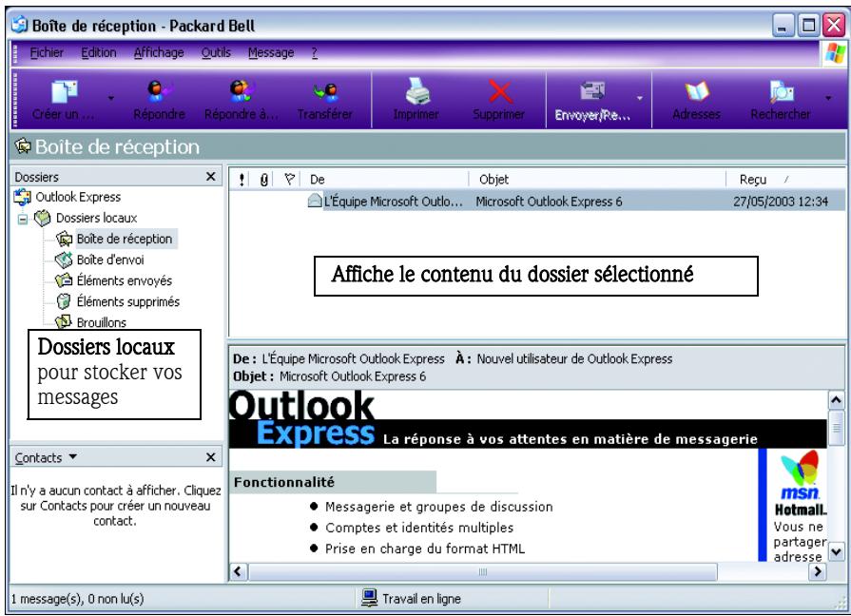Maximize the Outlook Express window
This screenshot has height=616, width=851.
[x=808, y=26]
